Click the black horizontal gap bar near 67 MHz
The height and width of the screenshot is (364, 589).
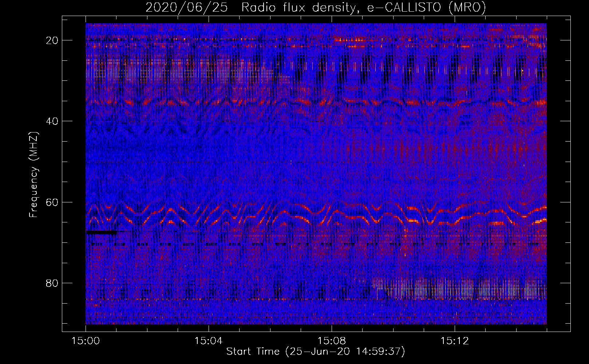(102, 232)
